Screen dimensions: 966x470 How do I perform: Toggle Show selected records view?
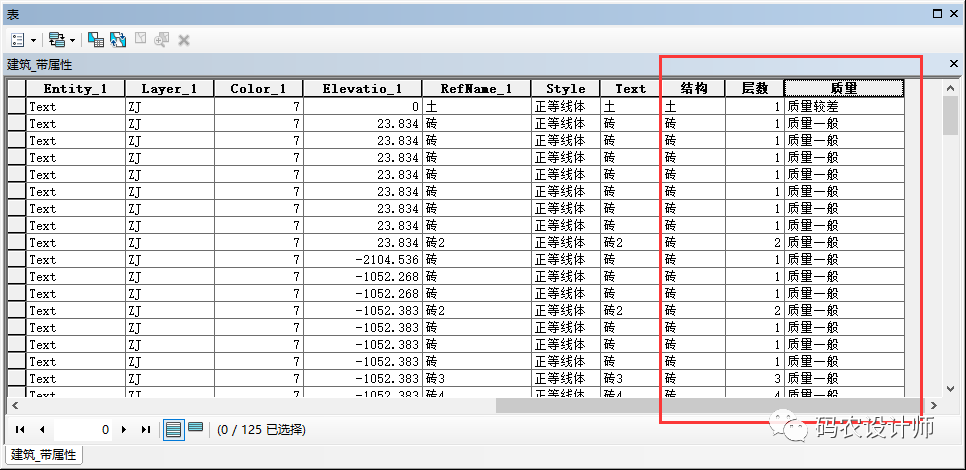click(x=195, y=428)
